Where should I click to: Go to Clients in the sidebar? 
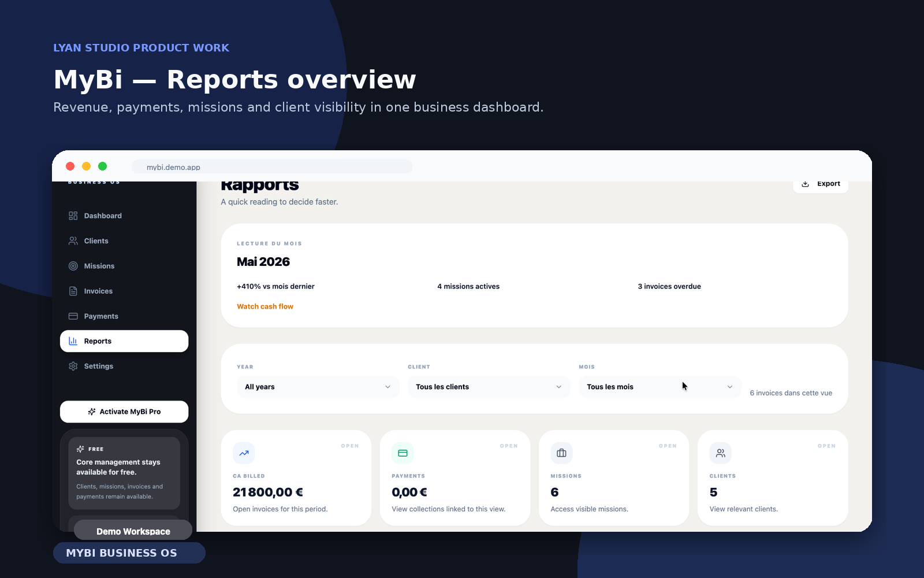[x=124, y=241]
